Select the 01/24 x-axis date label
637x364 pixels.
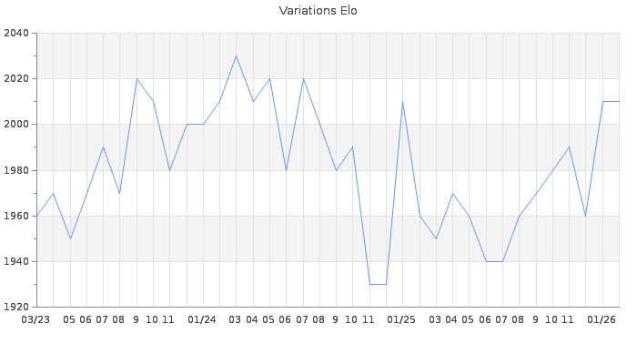click(202, 319)
